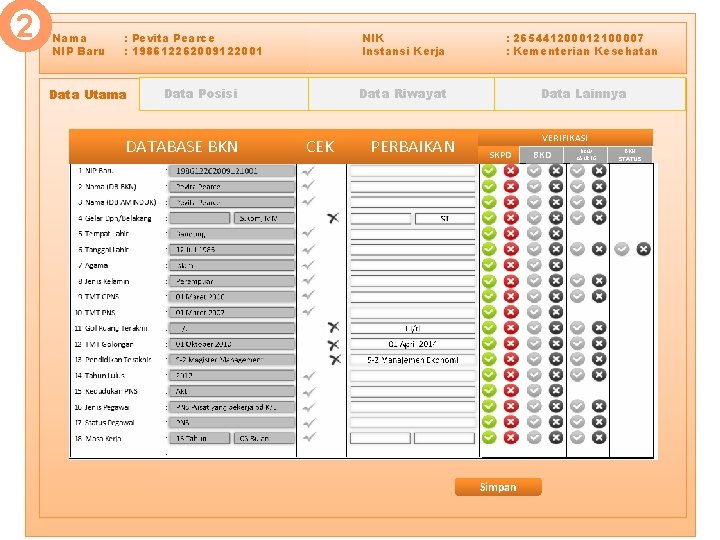The image size is (720, 540).
Task: Reject Jenis Kelamin with red SKPD cross
Action: (x=511, y=281)
